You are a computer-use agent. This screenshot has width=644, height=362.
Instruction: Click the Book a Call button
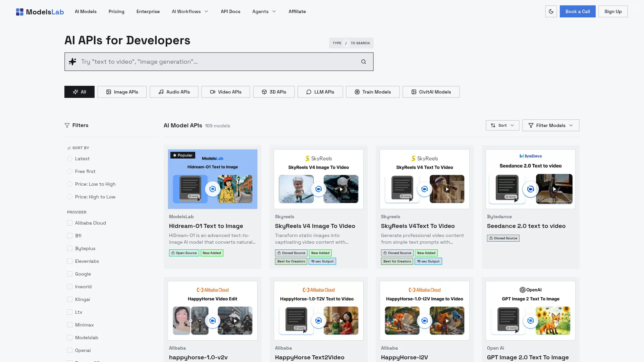(x=578, y=11)
